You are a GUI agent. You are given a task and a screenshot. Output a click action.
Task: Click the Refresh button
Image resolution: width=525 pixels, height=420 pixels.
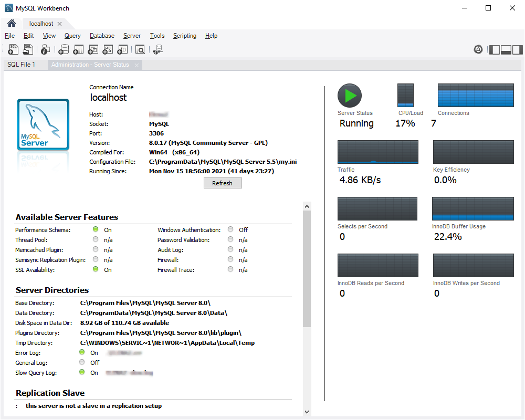point(223,183)
